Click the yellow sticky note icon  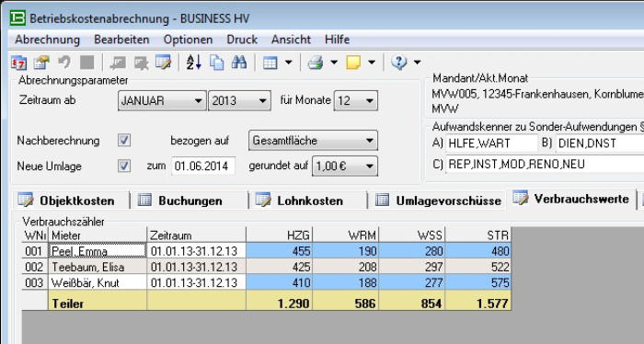[x=353, y=63]
